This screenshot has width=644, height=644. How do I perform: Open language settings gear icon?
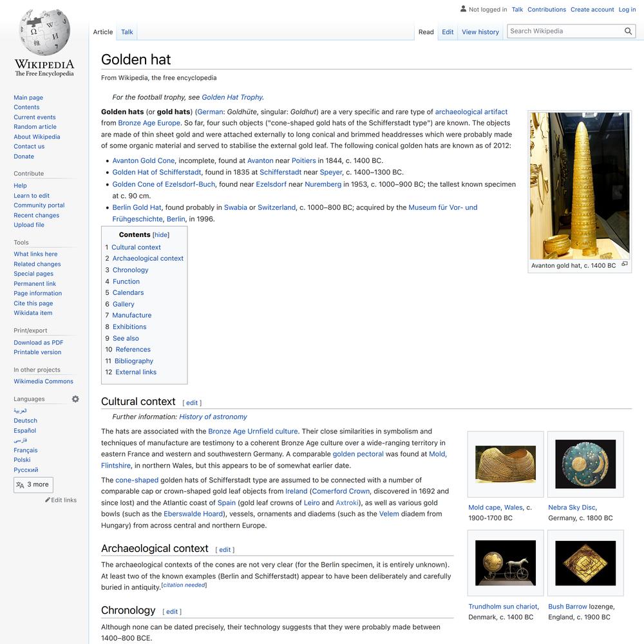click(x=75, y=399)
